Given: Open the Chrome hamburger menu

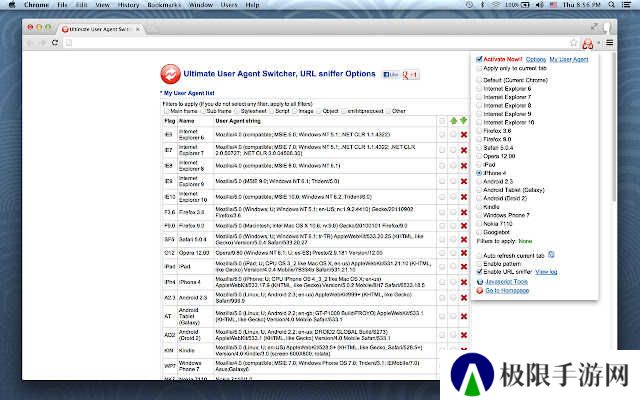Looking at the screenshot, I should [609, 42].
